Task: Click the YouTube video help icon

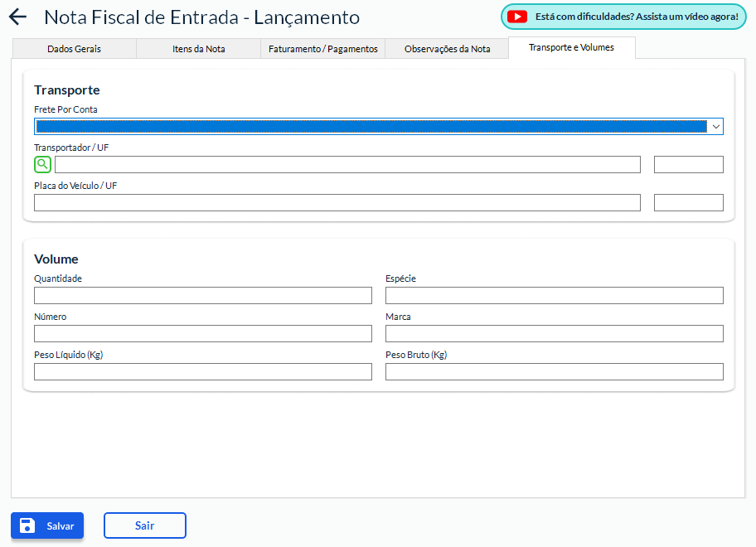Action: pyautogui.click(x=517, y=17)
